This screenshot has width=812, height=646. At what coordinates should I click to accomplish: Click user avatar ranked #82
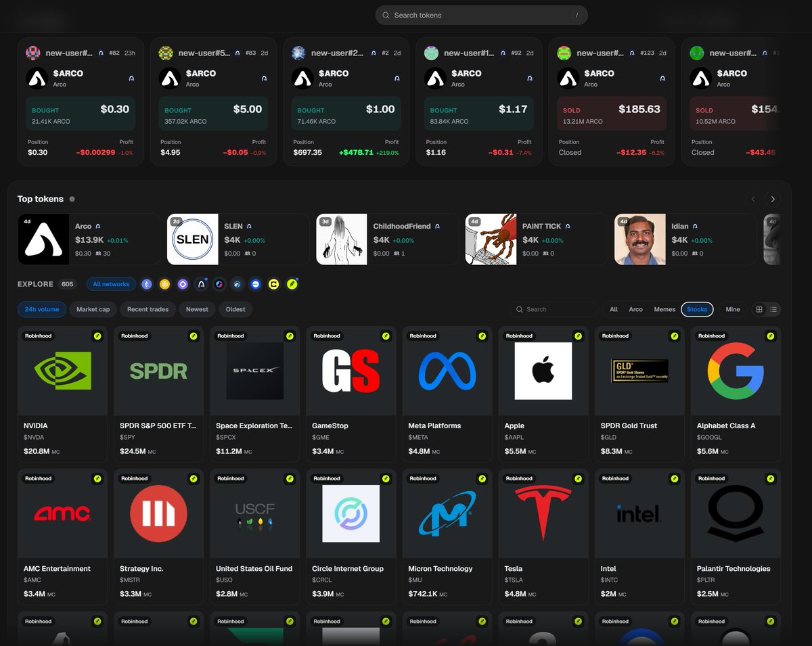coord(33,53)
